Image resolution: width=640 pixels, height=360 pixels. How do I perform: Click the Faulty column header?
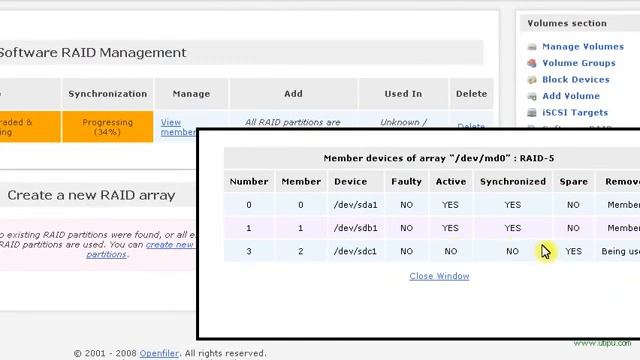(406, 182)
